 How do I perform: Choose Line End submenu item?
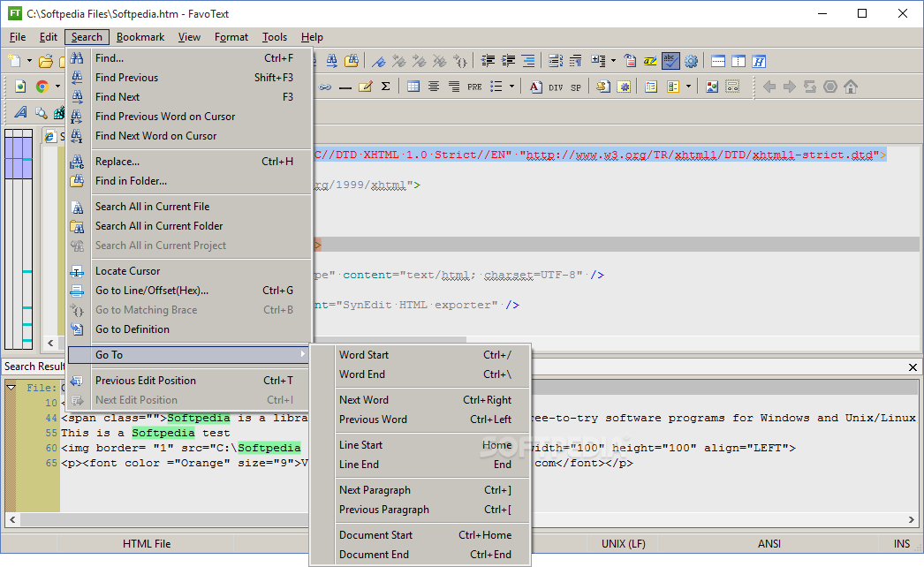coord(420,465)
